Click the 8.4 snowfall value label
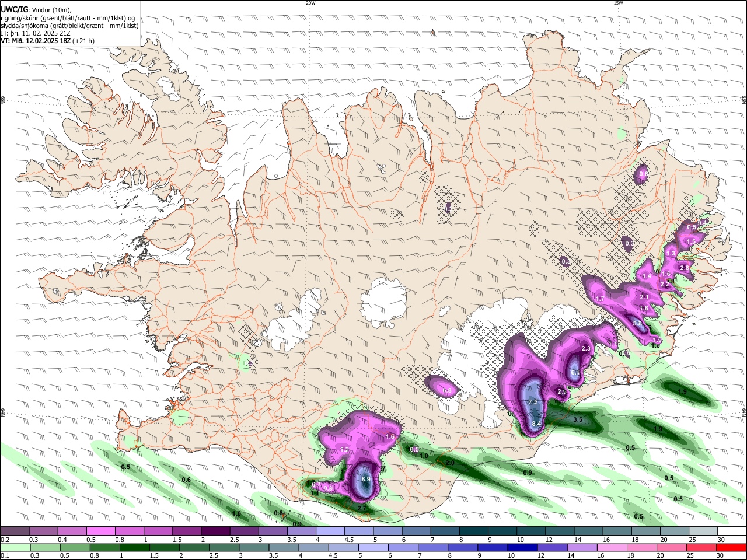The width and height of the screenshot is (747, 560). point(537,423)
